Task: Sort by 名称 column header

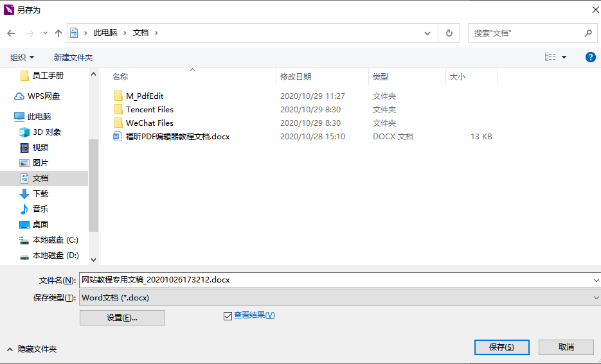Action: tap(120, 77)
